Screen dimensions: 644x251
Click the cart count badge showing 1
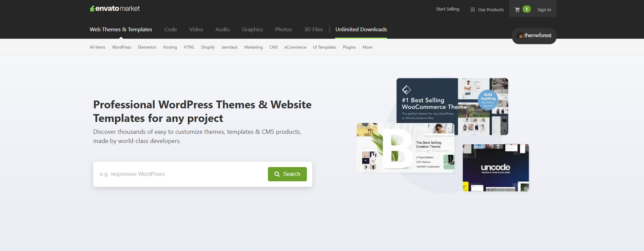527,9
